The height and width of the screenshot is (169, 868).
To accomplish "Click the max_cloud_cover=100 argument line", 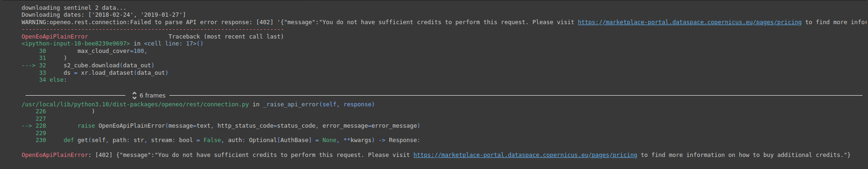I will [112, 51].
